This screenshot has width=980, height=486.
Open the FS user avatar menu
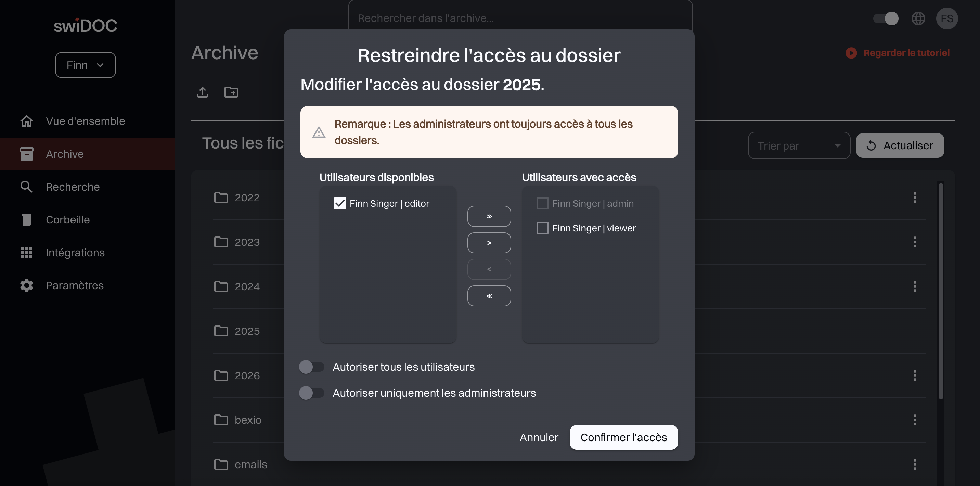pos(946,18)
